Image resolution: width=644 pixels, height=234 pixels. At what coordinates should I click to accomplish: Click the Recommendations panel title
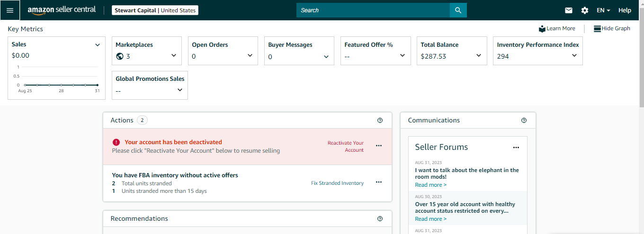pyautogui.click(x=139, y=218)
